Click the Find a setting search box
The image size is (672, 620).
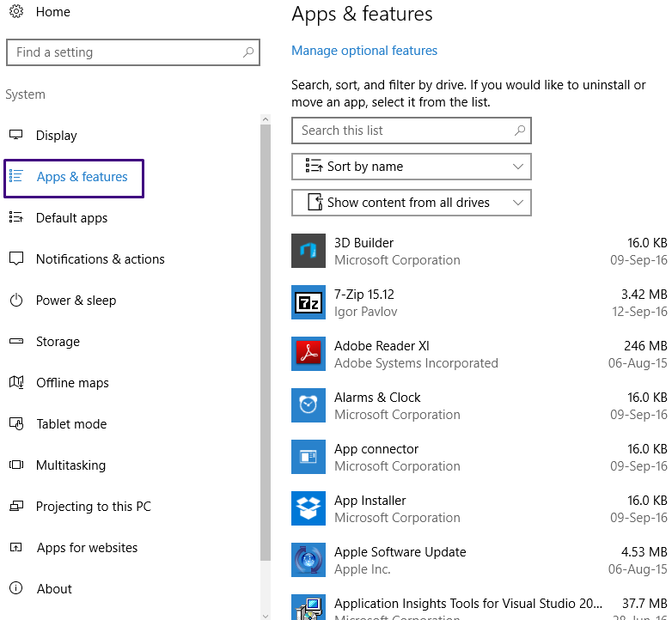click(x=125, y=52)
